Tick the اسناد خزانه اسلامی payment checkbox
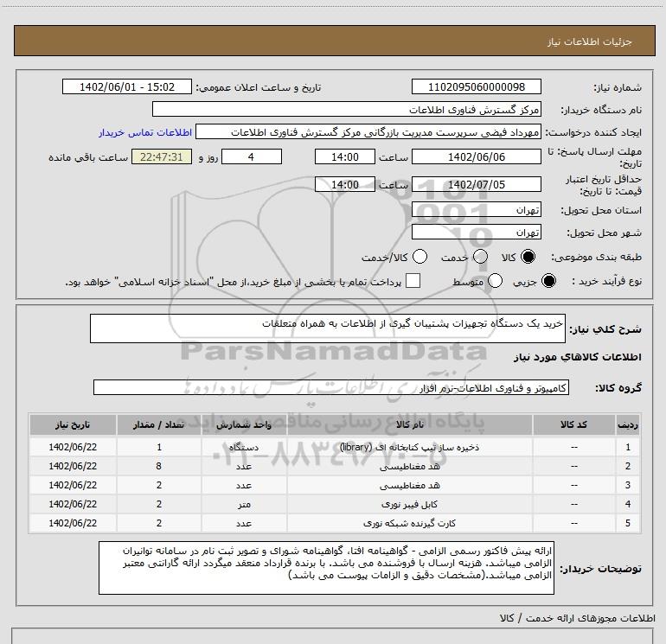666x644 pixels. (x=413, y=281)
